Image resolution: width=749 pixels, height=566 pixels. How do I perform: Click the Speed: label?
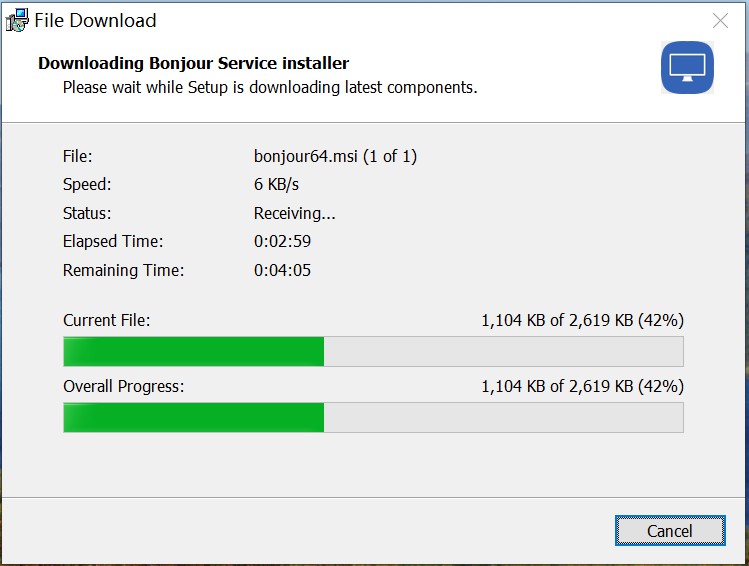pos(87,184)
